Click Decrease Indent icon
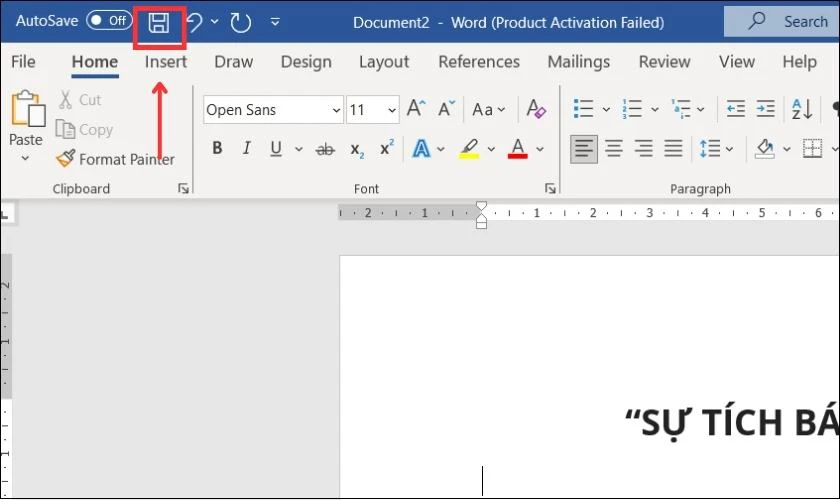Screen dimensions: 840x500 click(x=736, y=109)
